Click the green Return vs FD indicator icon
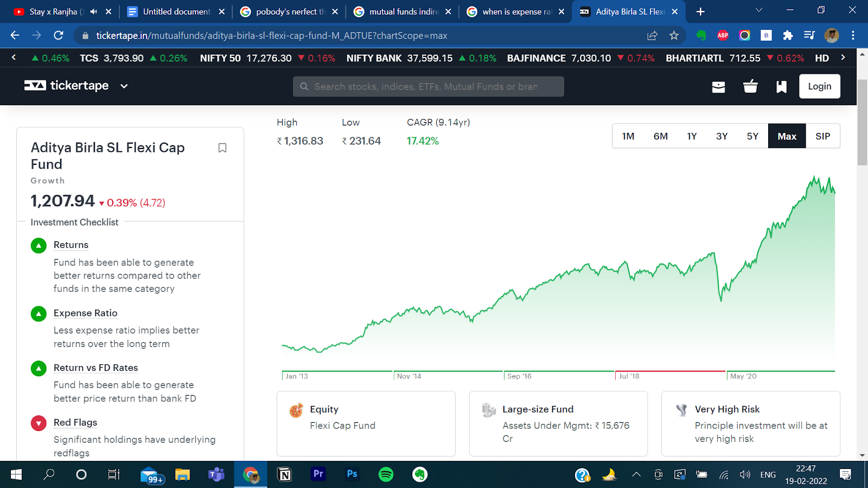Screen dimensions: 868x488 39,369
